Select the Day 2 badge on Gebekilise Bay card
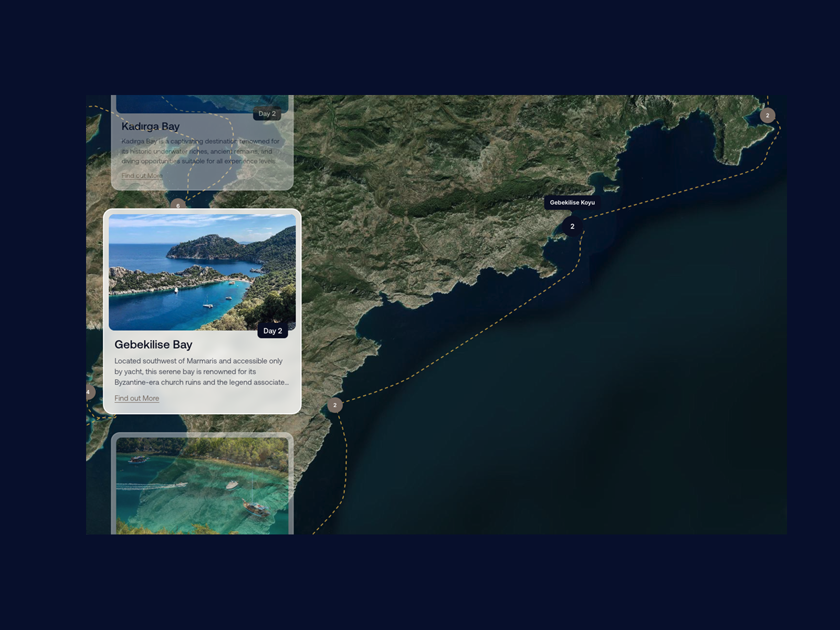This screenshot has width=840, height=630. point(273,331)
